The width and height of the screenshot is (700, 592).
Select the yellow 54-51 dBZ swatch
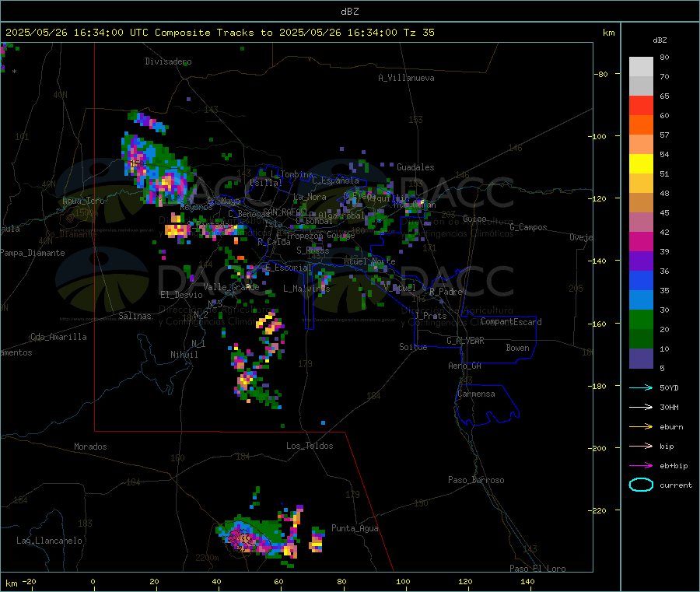[x=641, y=164]
